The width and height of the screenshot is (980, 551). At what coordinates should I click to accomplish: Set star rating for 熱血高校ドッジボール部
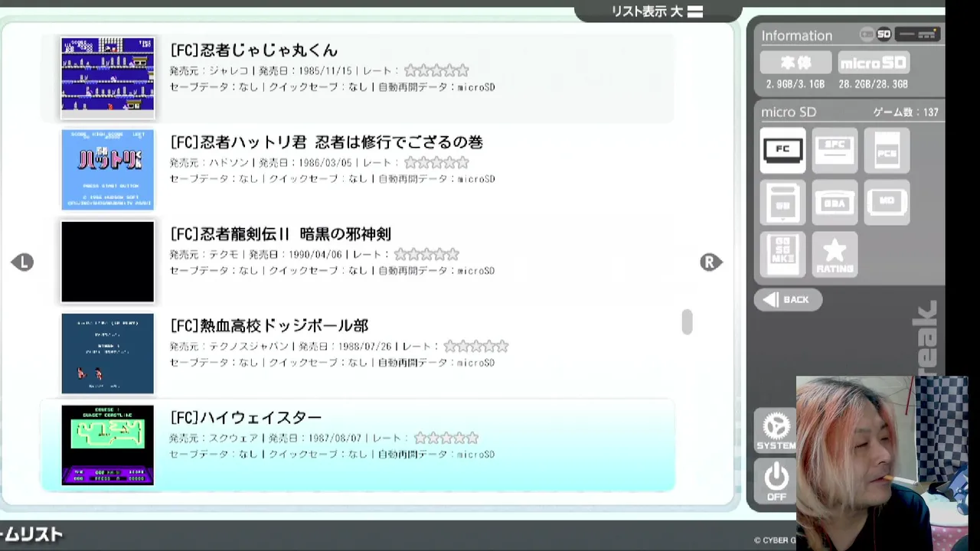point(476,346)
